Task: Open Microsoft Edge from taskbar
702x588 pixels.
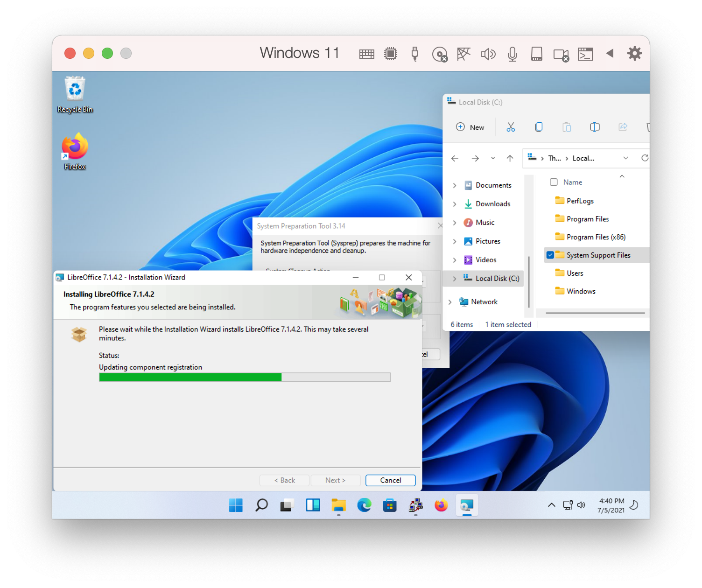Action: (x=364, y=505)
